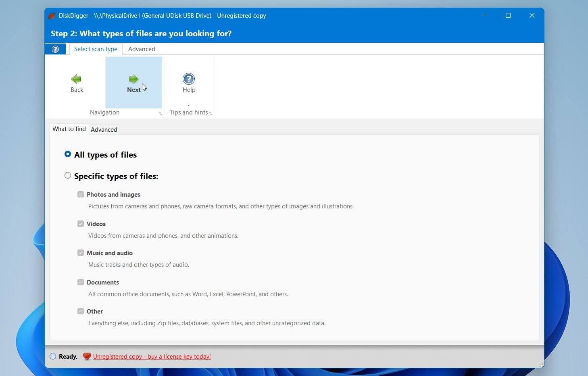Image resolution: width=588 pixels, height=376 pixels.
Task: Maximize the DiskDigger window
Action: point(508,15)
